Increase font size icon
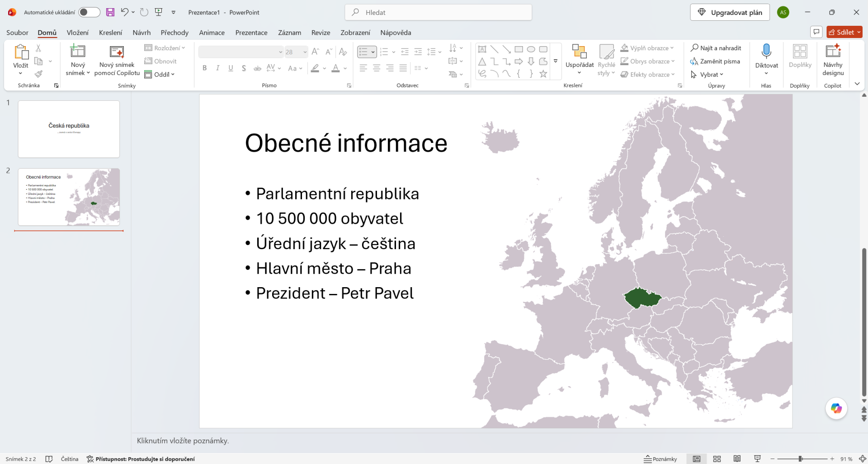Image resolution: width=868 pixels, height=464 pixels. 316,52
